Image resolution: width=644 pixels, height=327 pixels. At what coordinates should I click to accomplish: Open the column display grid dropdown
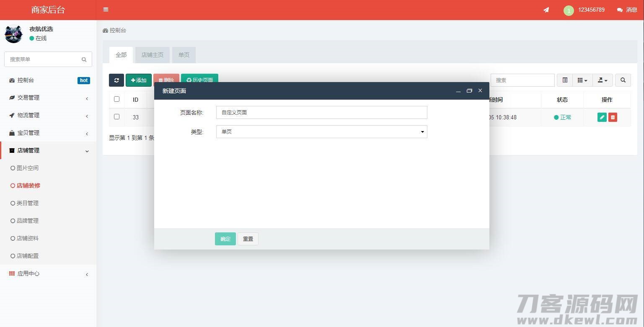point(582,80)
